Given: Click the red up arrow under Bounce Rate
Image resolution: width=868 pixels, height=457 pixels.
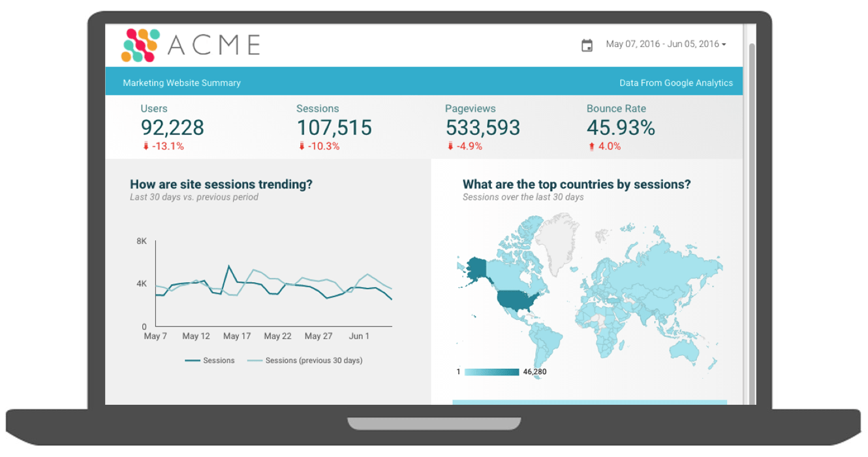Looking at the screenshot, I should point(591,147).
